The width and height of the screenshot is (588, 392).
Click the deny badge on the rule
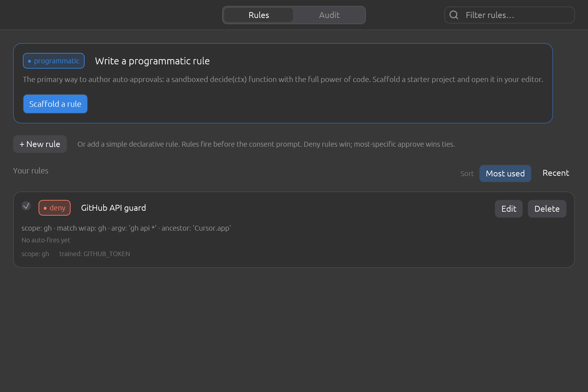click(x=55, y=208)
